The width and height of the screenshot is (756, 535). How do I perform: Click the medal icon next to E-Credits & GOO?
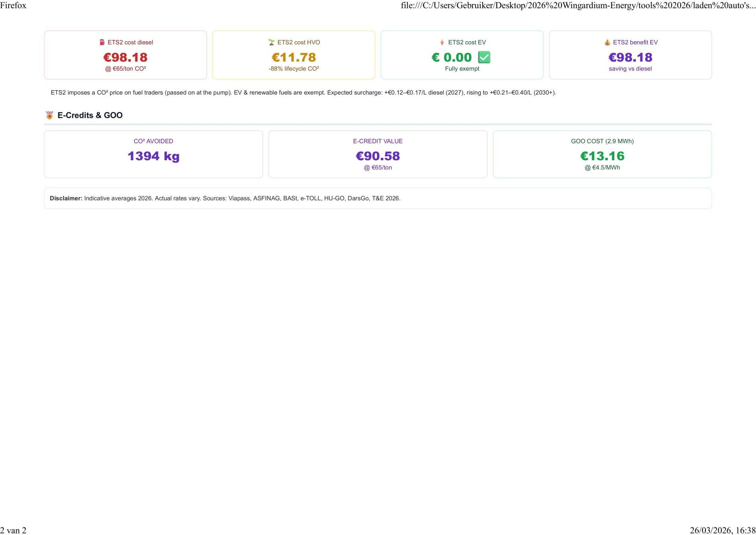coord(50,115)
